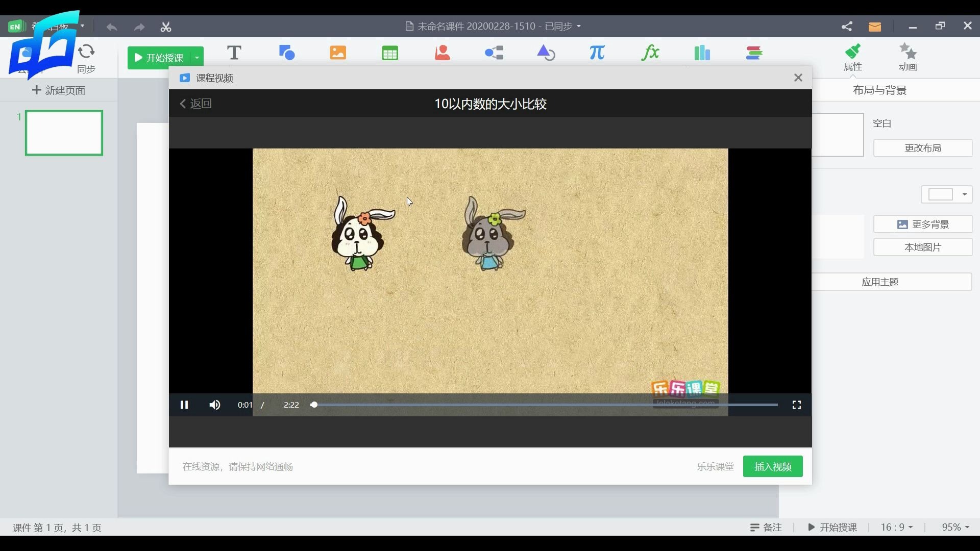Click the video progress bar

pyautogui.click(x=544, y=405)
